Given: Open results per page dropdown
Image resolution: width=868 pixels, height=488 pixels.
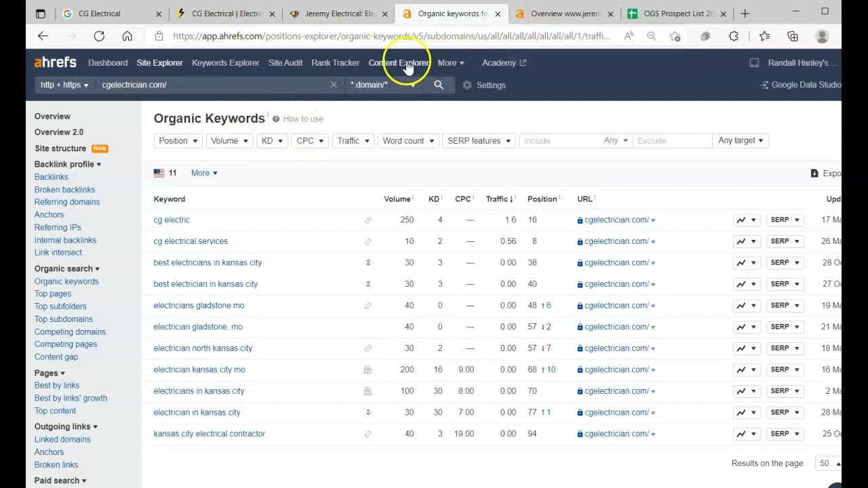Looking at the screenshot, I should pyautogui.click(x=828, y=464).
